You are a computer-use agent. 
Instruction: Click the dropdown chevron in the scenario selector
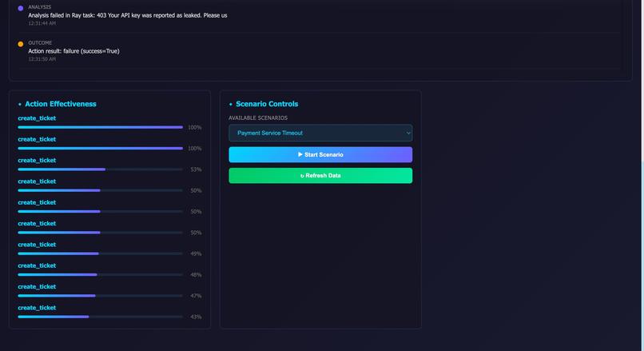point(408,134)
